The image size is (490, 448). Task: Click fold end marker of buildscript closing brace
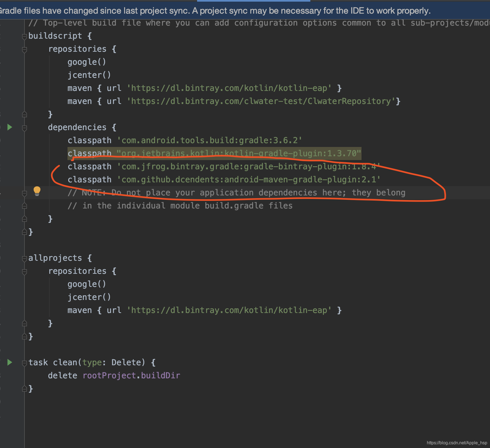pyautogui.click(x=24, y=232)
